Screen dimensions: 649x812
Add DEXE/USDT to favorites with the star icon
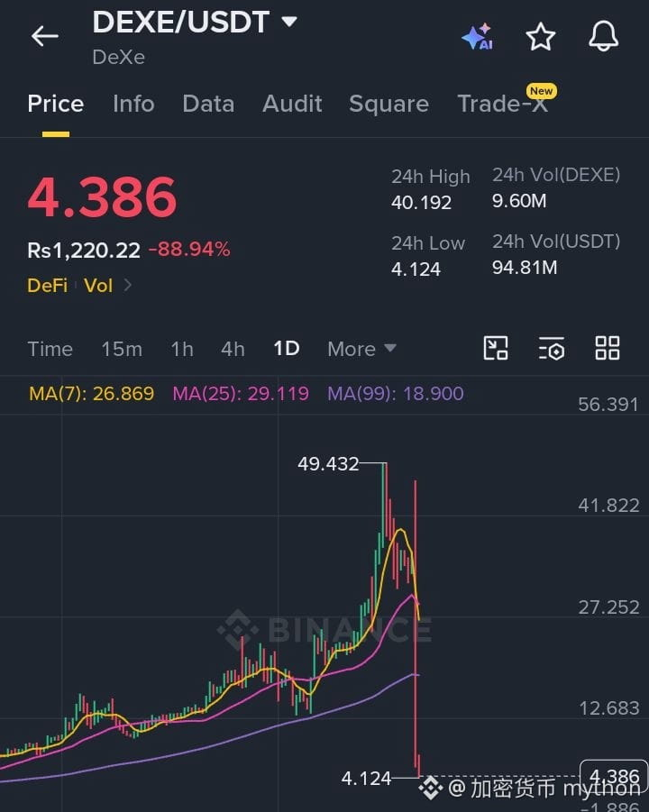540,36
